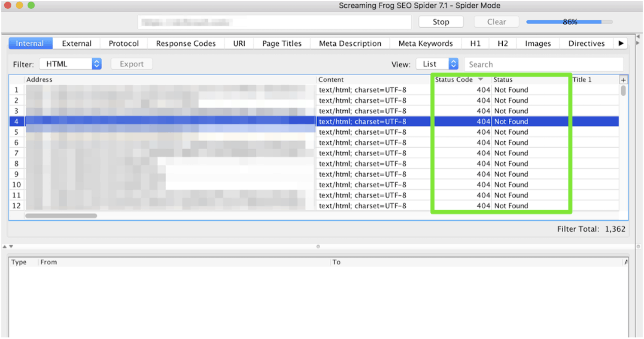The height and width of the screenshot is (339, 644).
Task: Select the Page Titles tab
Action: [x=282, y=43]
